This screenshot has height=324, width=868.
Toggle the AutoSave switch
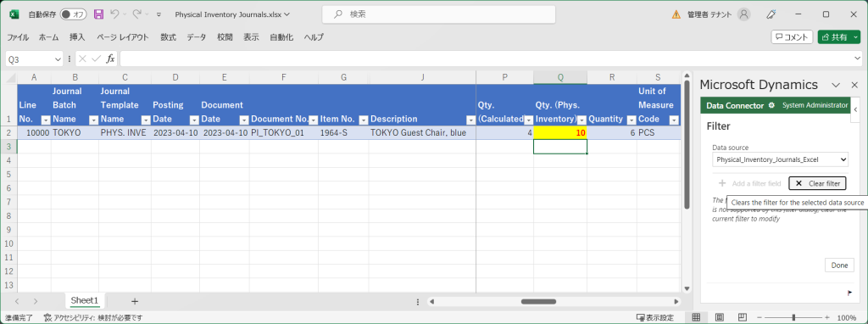click(x=73, y=14)
